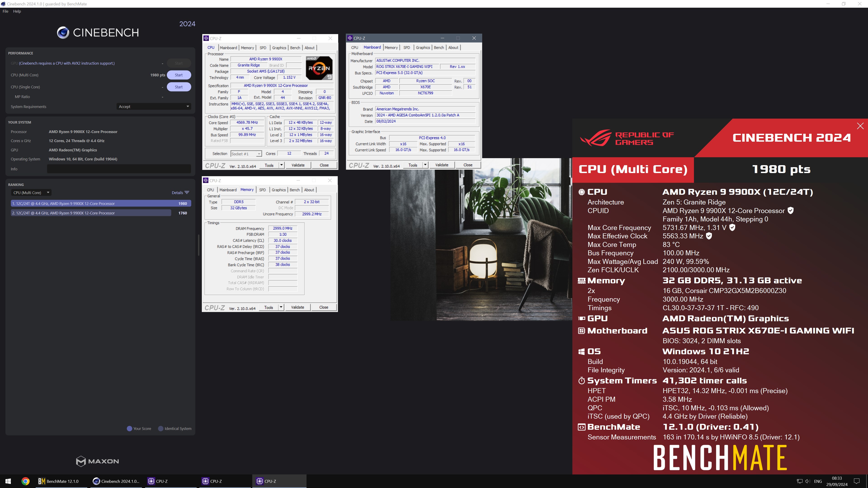Image resolution: width=868 pixels, height=488 pixels.
Task: Expand Tools arrow in CPU-Z Mainboard window
Action: pos(425,165)
